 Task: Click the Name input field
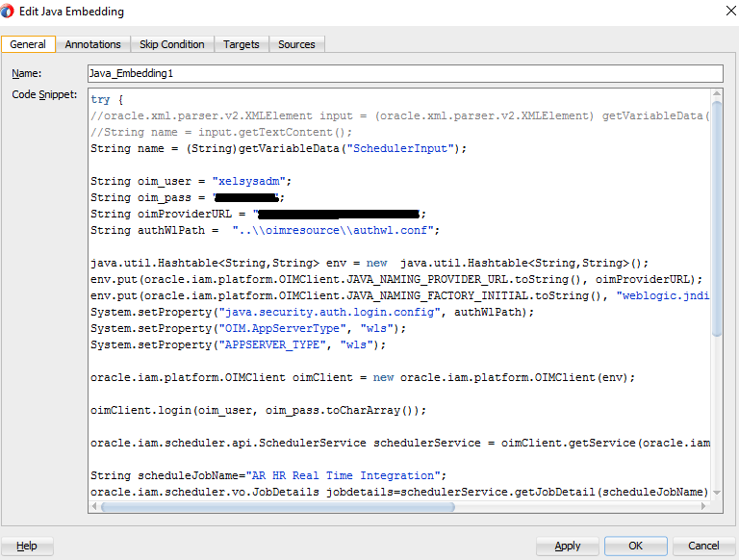(x=405, y=73)
